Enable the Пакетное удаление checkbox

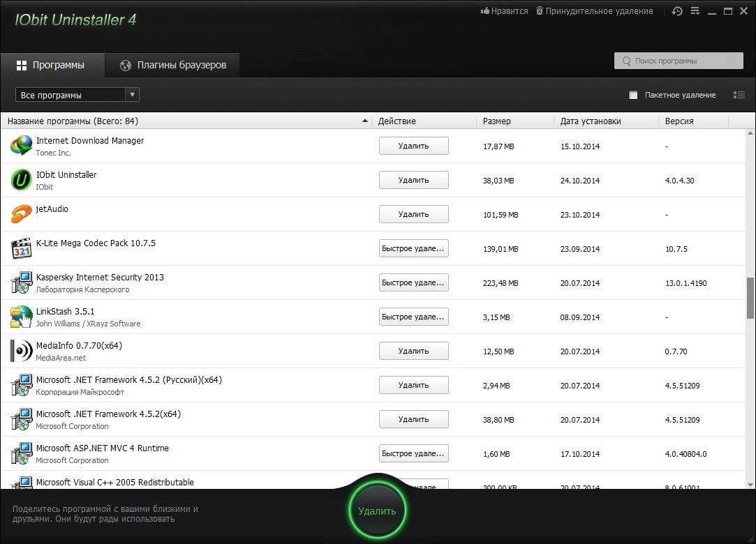tap(633, 95)
